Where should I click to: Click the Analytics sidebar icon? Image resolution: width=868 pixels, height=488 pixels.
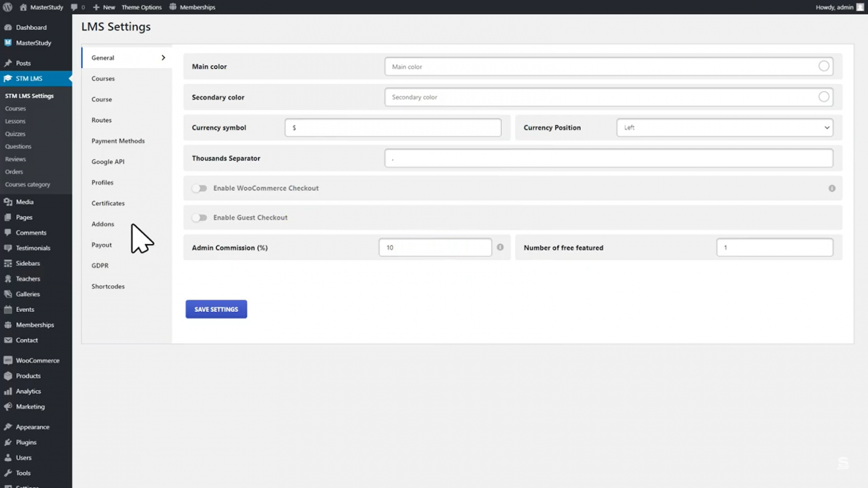pos(7,391)
